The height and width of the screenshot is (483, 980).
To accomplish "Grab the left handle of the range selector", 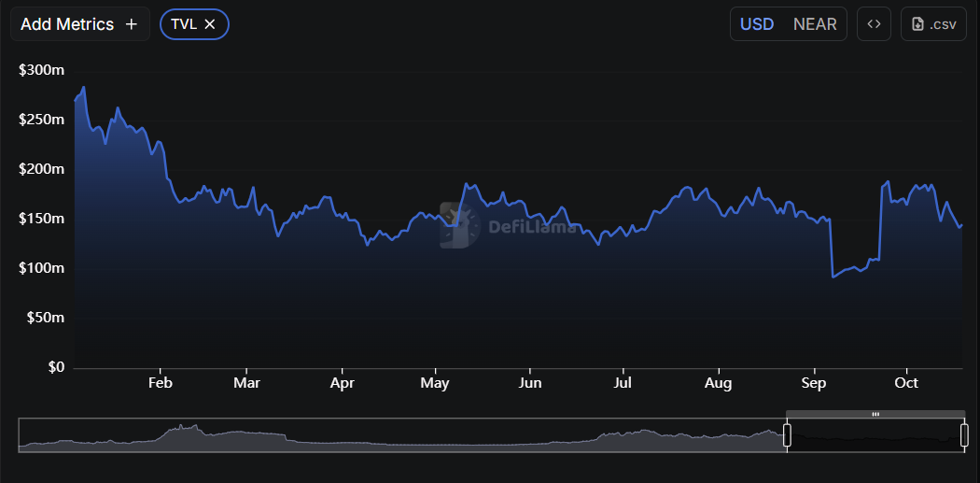I will coord(787,434).
